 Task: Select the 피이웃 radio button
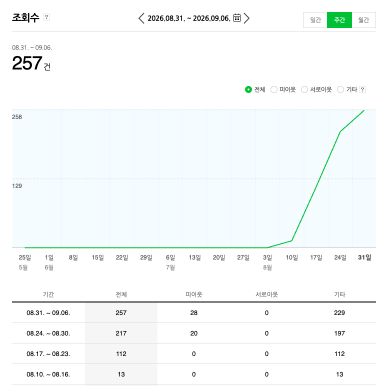coord(274,89)
